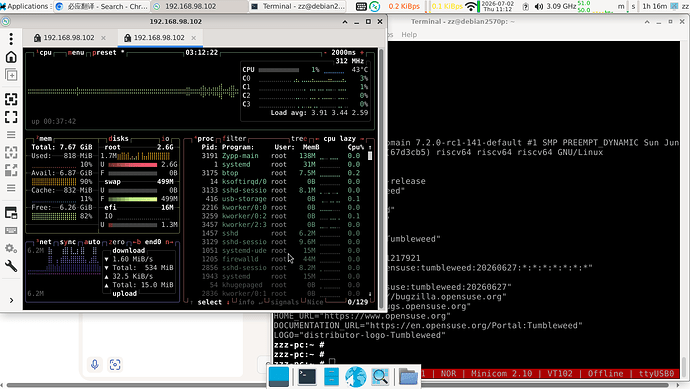
Task: Click the keyboard icon in viewer sidebar
Action: point(11,231)
